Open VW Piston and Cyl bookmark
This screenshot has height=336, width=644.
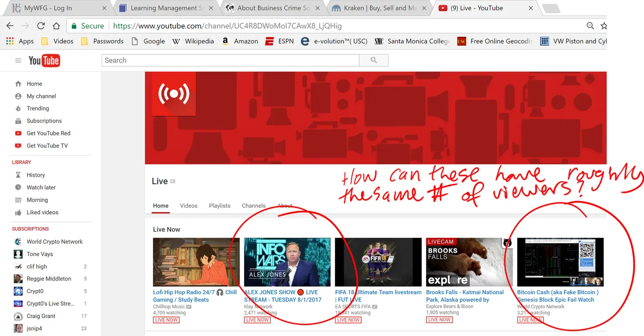point(574,41)
